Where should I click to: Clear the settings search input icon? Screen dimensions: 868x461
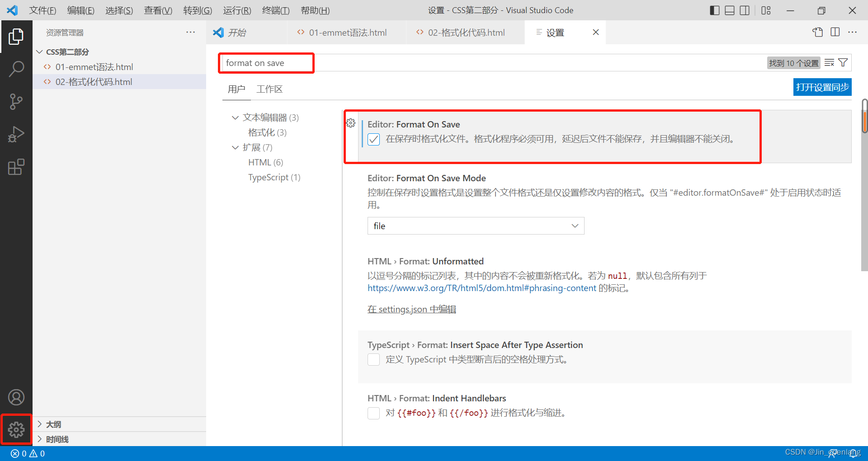(829, 63)
